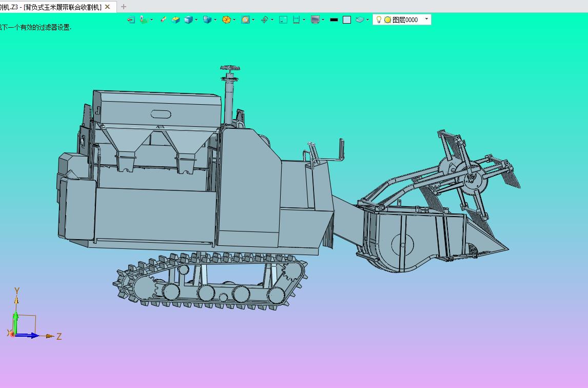This screenshot has width=588, height=388.
Task: Click the orange polygon mesh icon
Action: pyautogui.click(x=226, y=20)
